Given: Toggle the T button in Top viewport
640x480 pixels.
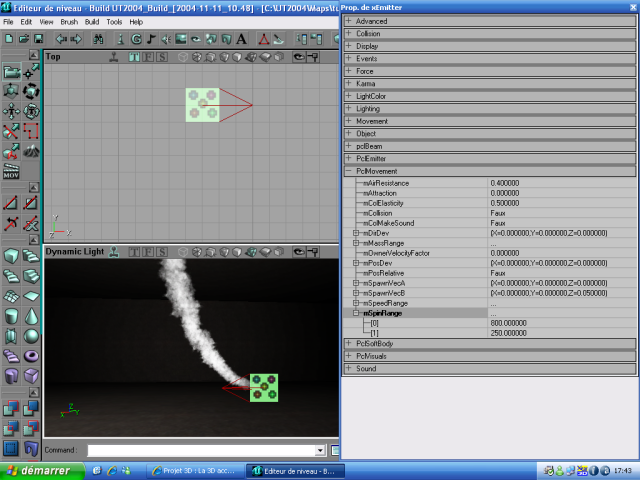Looking at the screenshot, I should point(136,57).
